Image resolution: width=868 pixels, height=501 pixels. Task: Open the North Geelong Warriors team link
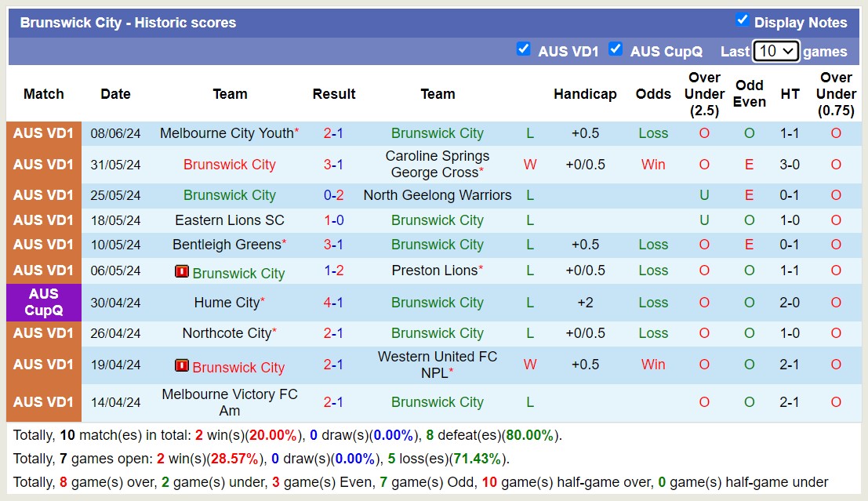click(438, 195)
